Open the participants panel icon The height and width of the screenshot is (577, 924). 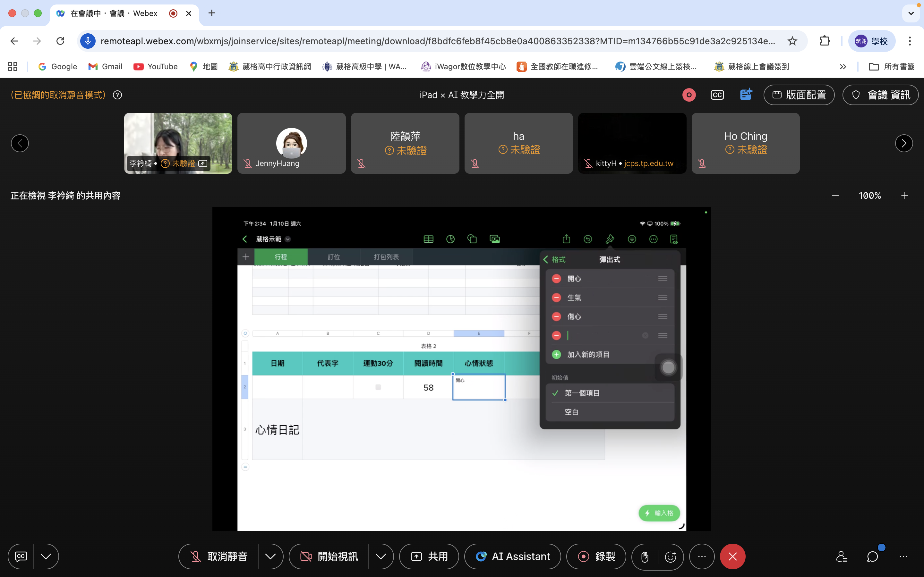click(842, 556)
